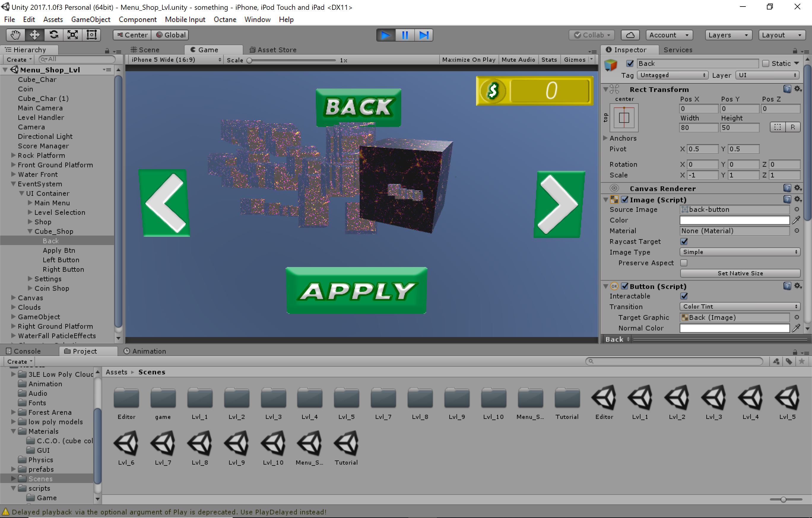Collapse the Cube_Shop hierarchy item
812x518 pixels.
coord(30,231)
